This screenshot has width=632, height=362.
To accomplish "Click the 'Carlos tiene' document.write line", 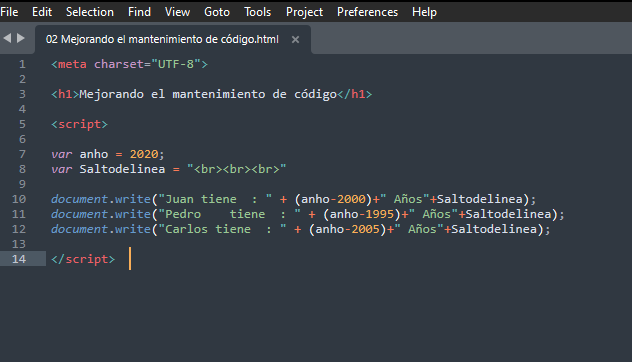I will point(301,229).
